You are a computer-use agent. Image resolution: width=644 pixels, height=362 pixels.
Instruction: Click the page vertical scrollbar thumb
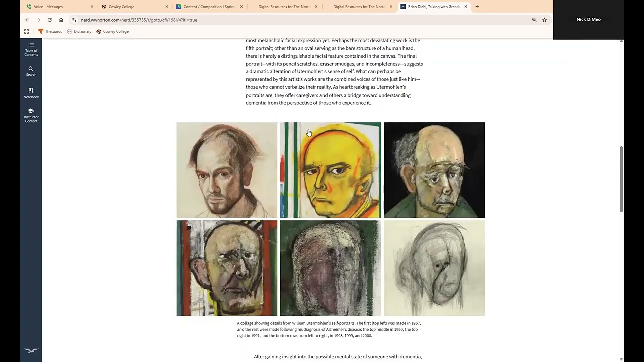coord(621,179)
